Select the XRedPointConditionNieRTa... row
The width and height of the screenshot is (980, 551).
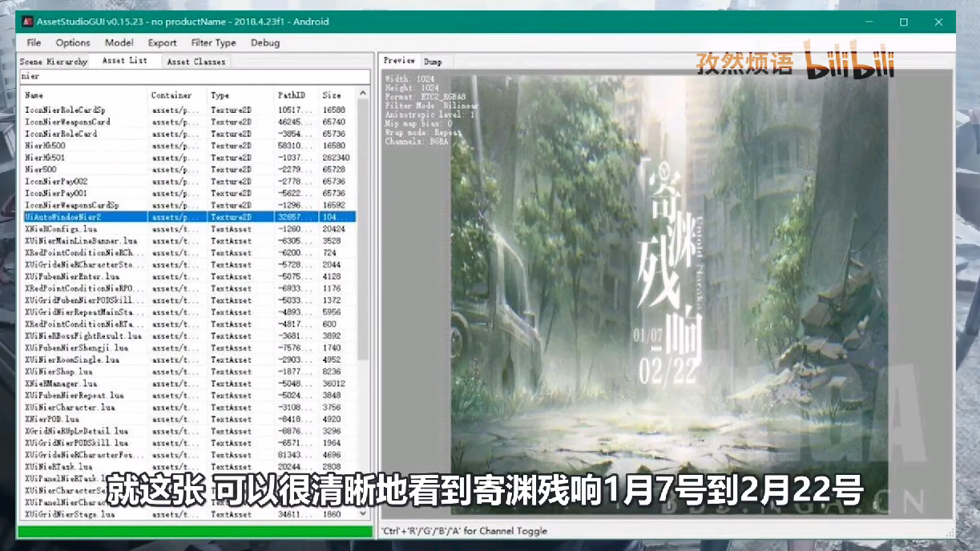point(188,324)
